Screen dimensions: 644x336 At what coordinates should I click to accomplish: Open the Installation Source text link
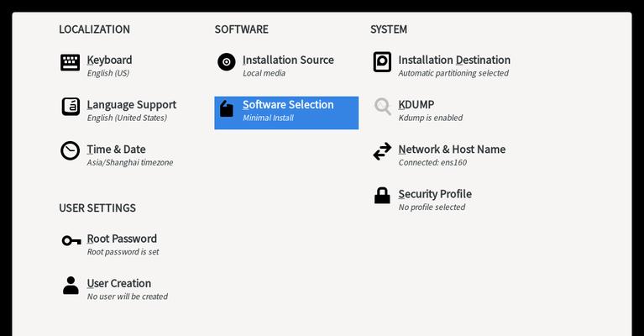tap(288, 60)
